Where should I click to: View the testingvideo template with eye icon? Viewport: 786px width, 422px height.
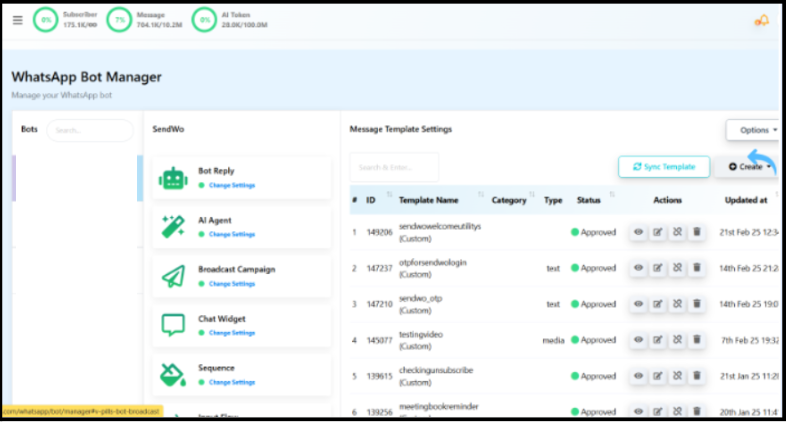638,340
